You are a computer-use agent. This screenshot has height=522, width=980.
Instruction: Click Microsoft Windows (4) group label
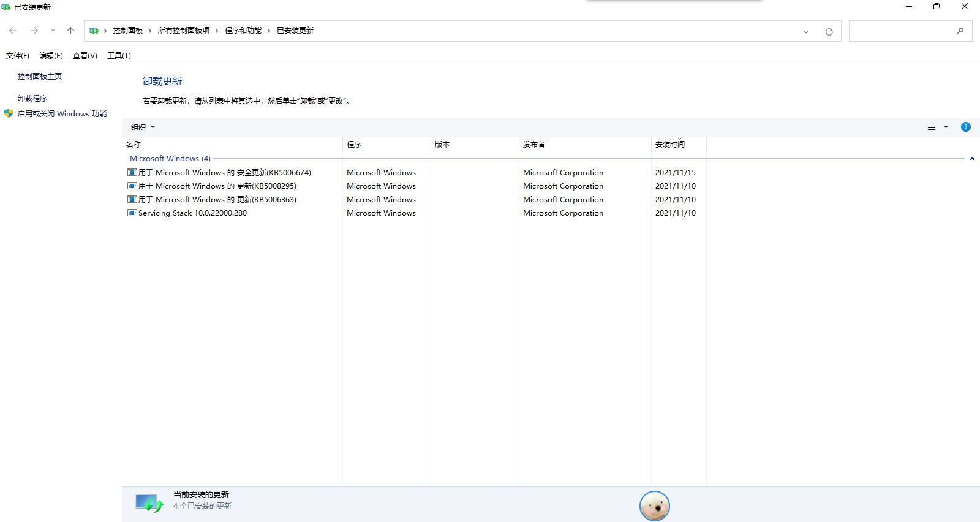(x=170, y=159)
